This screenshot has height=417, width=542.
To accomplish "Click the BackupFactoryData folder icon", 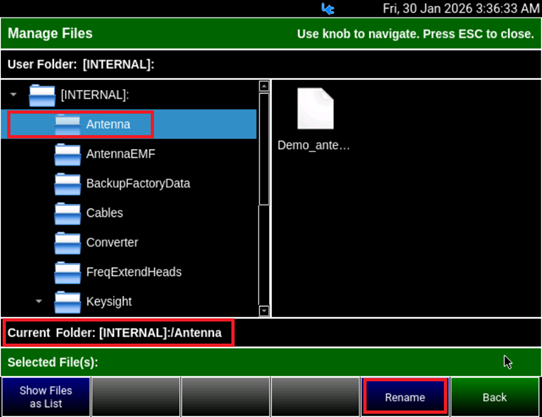I will [x=67, y=184].
